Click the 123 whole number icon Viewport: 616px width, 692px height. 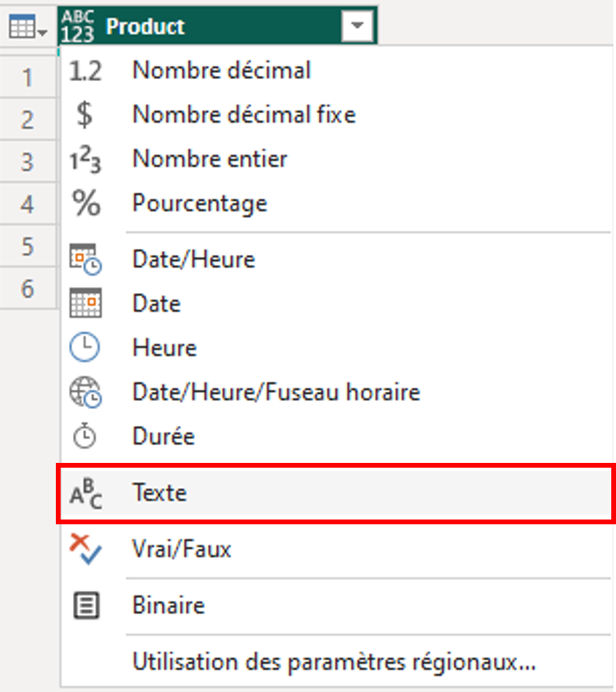pyautogui.click(x=85, y=160)
